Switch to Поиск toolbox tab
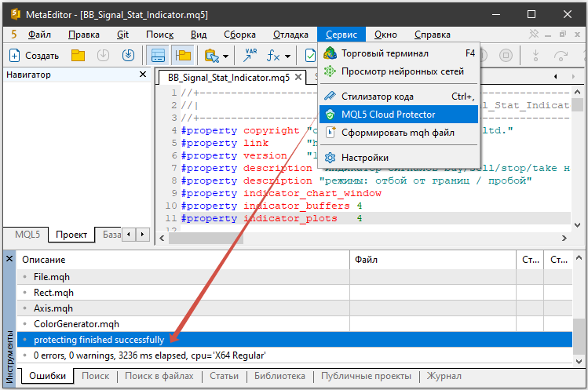588x390 pixels. pyautogui.click(x=96, y=376)
